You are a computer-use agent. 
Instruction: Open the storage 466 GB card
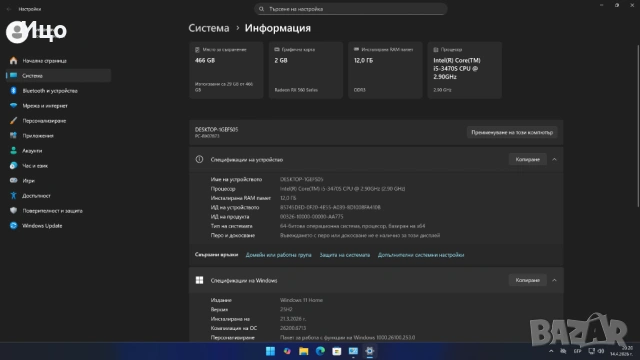(226, 70)
